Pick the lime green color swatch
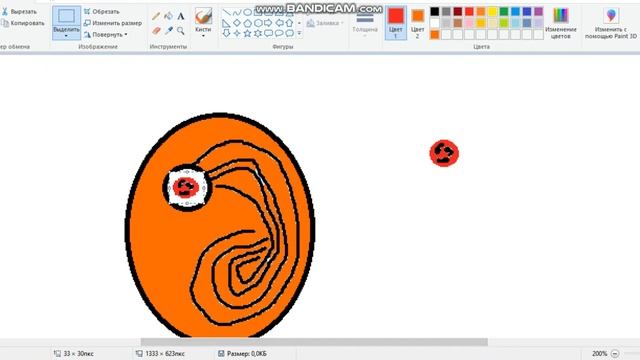 504,23
